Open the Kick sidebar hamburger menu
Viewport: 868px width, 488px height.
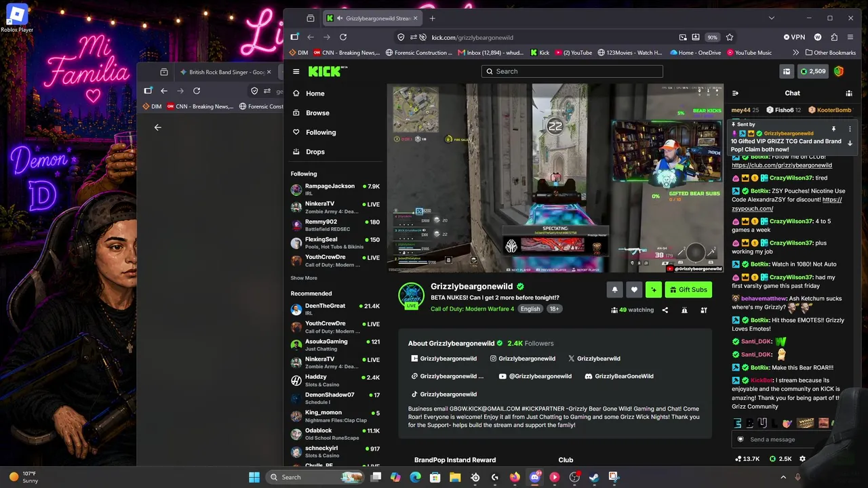point(296,71)
